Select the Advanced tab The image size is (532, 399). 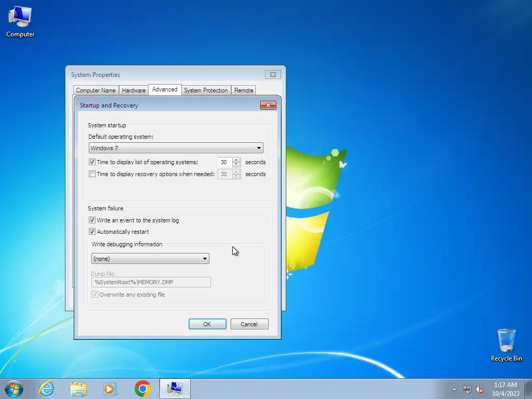click(165, 89)
